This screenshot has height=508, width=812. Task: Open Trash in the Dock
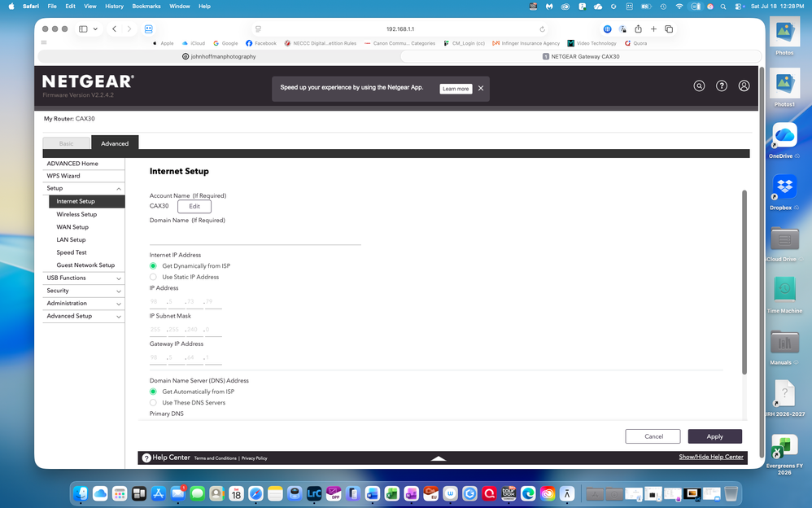[731, 493]
